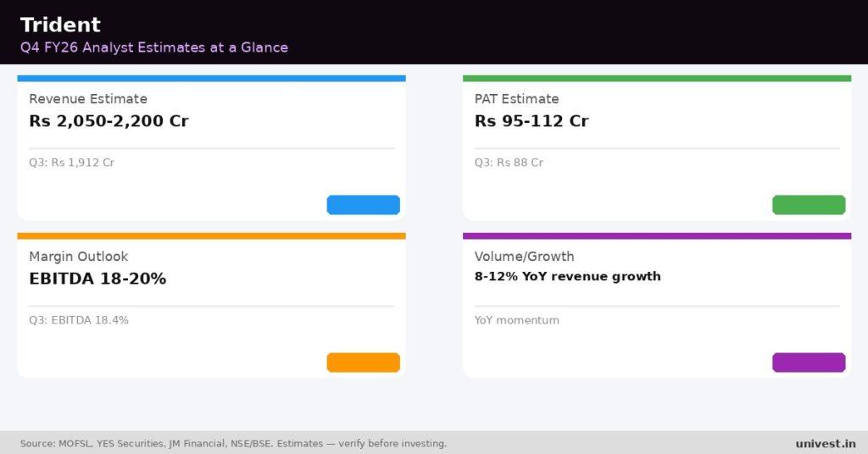Image resolution: width=868 pixels, height=454 pixels.
Task: Click the 'EBITDA 18-20%' value
Action: 97,279
